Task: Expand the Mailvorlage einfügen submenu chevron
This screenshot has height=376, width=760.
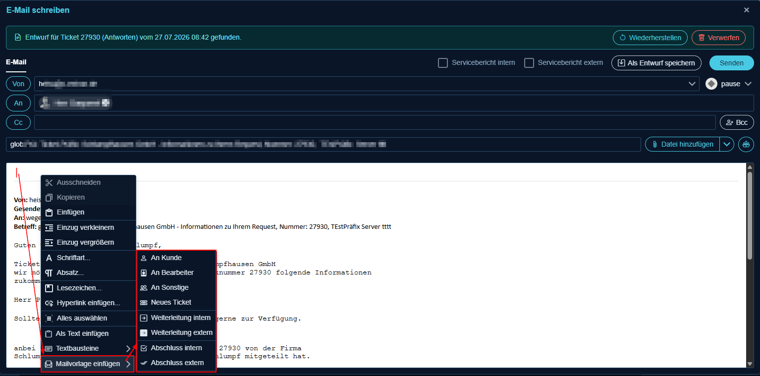Action: [128, 364]
